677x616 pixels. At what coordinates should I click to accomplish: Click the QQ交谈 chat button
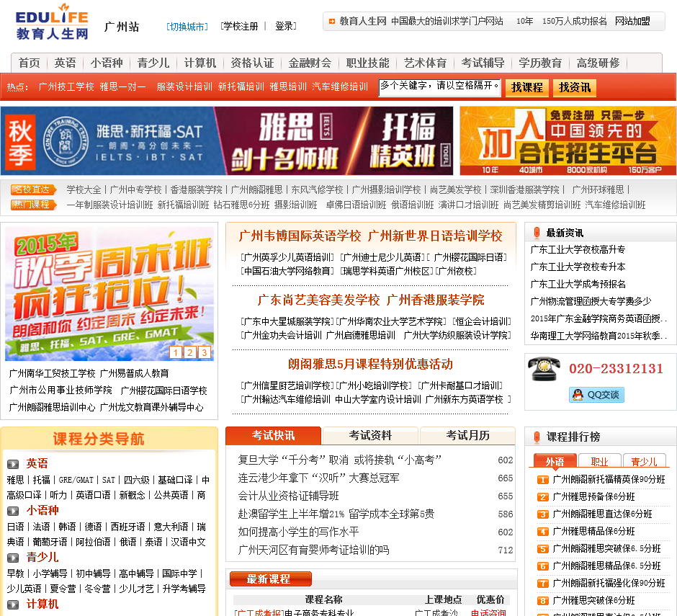tap(596, 395)
